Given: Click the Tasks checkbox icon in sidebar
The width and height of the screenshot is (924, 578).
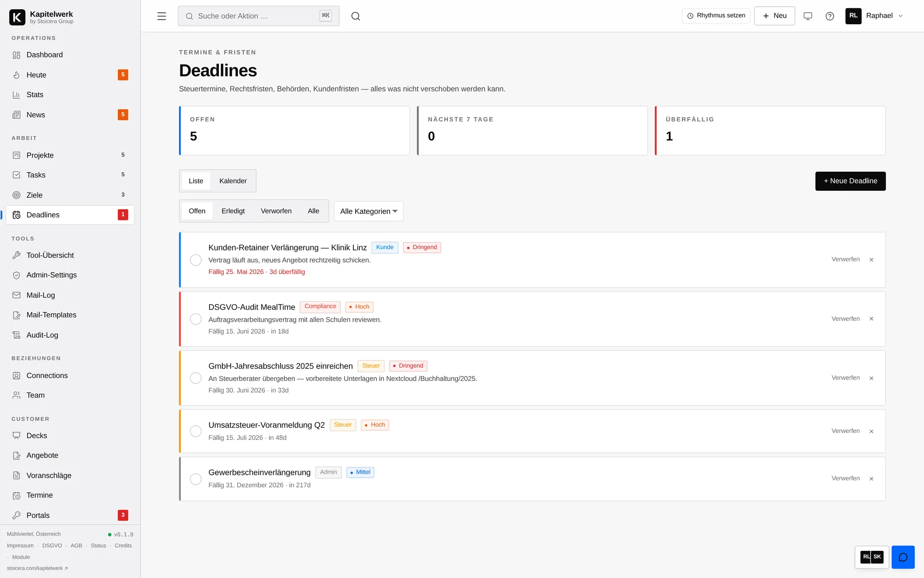Looking at the screenshot, I should (17, 175).
